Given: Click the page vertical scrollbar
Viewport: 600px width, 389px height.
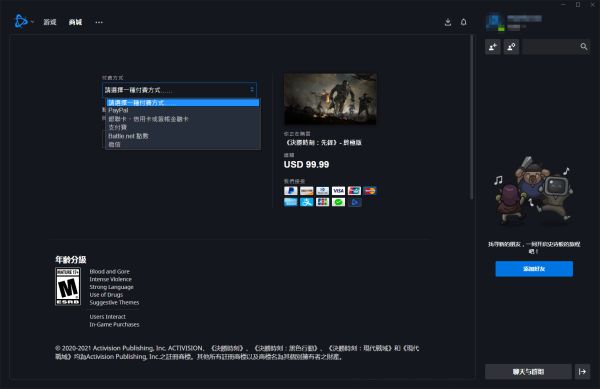Looking at the screenshot, I should 471,117.
